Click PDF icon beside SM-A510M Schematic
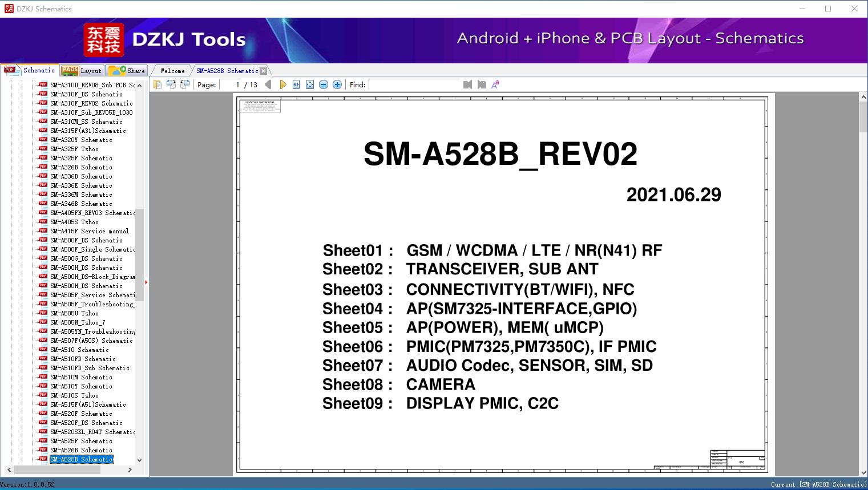The width and height of the screenshot is (868, 490). tap(43, 377)
